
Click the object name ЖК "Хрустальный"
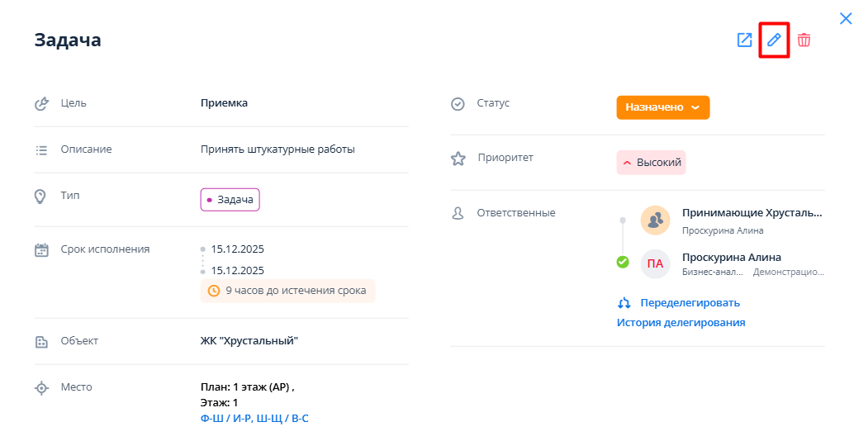coord(249,341)
